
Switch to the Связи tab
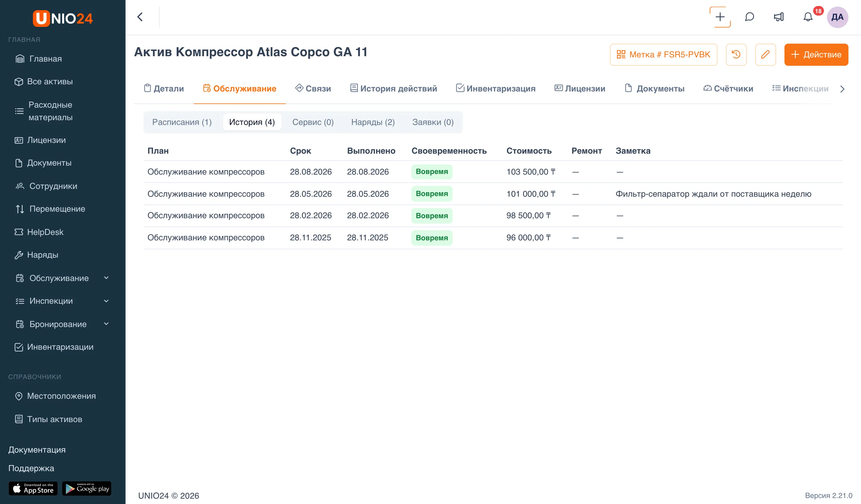(313, 88)
